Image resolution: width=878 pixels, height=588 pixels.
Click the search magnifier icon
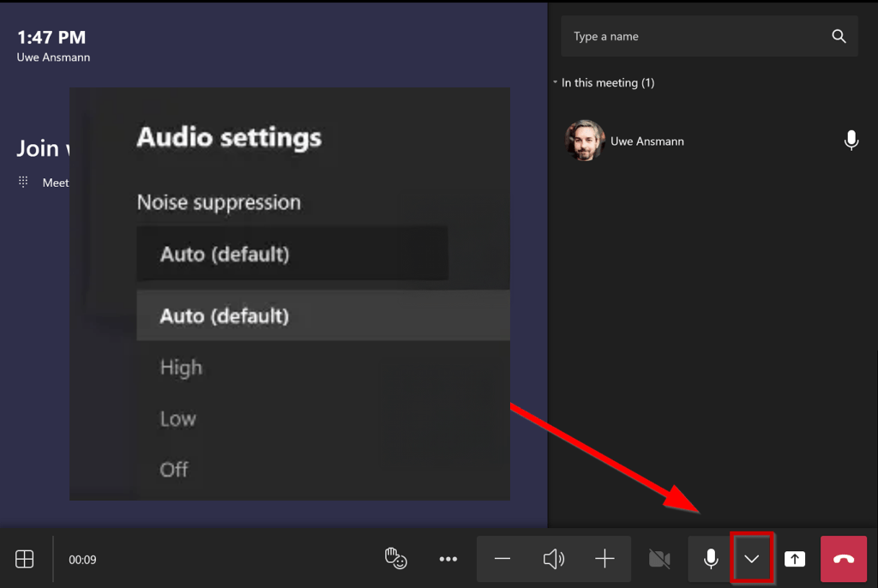point(839,37)
